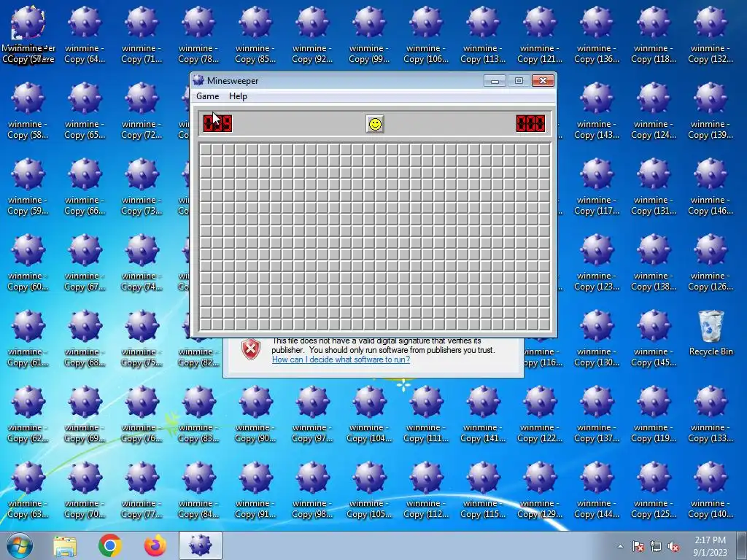Select winmine - Copy (121) desktop icon

pyautogui.click(x=540, y=35)
